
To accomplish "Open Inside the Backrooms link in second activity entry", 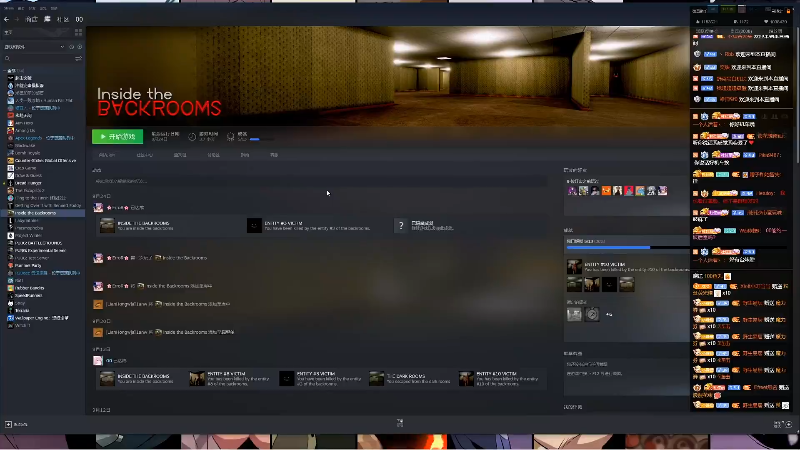I will point(184,258).
